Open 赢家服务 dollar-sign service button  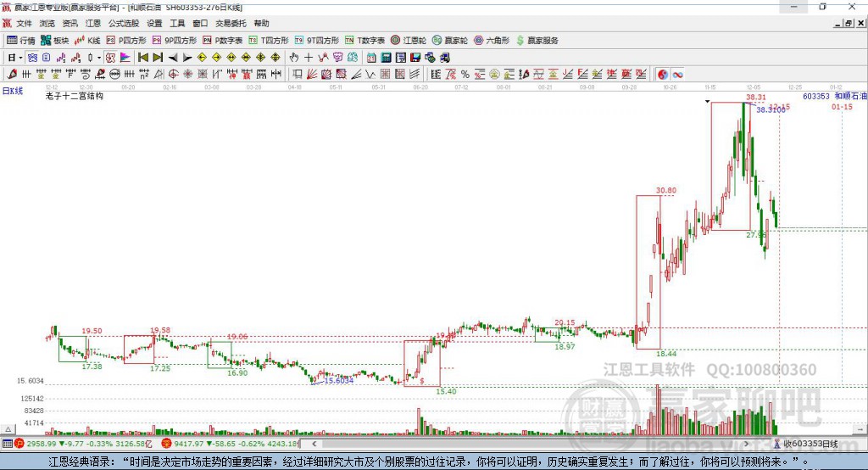point(537,41)
